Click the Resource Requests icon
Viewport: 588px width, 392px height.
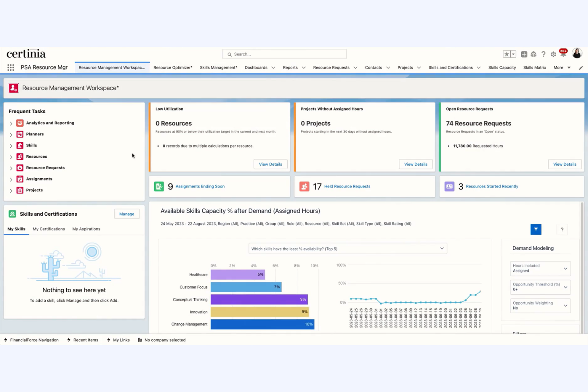19,168
